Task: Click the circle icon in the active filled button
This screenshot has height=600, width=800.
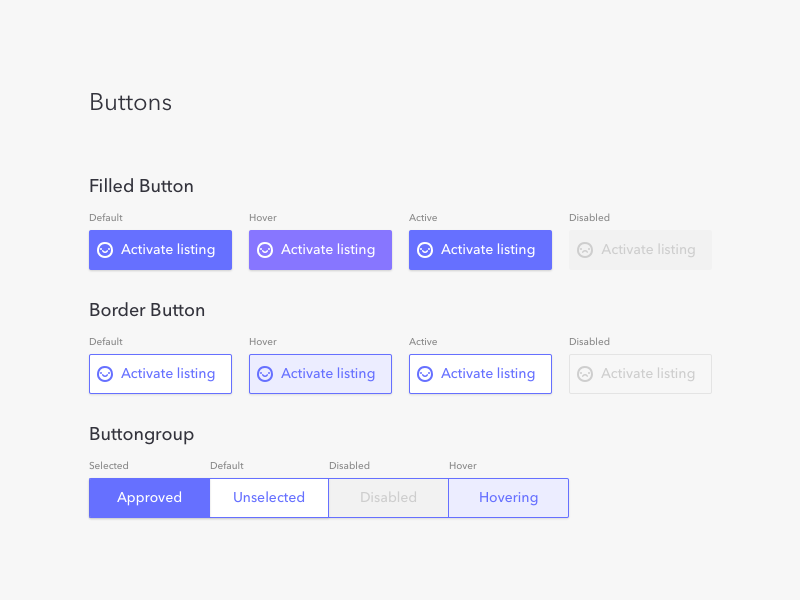Action: pos(425,250)
